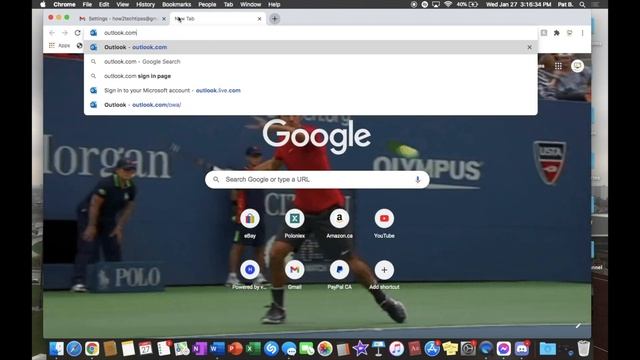This screenshot has width=640, height=360.
Task: Choose 'outlook.com - Google Search' suggestion
Action: click(311, 62)
